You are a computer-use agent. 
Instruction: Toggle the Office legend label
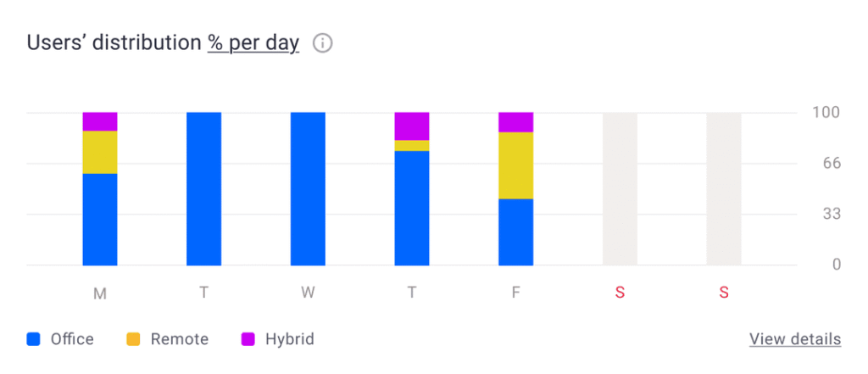click(x=72, y=339)
